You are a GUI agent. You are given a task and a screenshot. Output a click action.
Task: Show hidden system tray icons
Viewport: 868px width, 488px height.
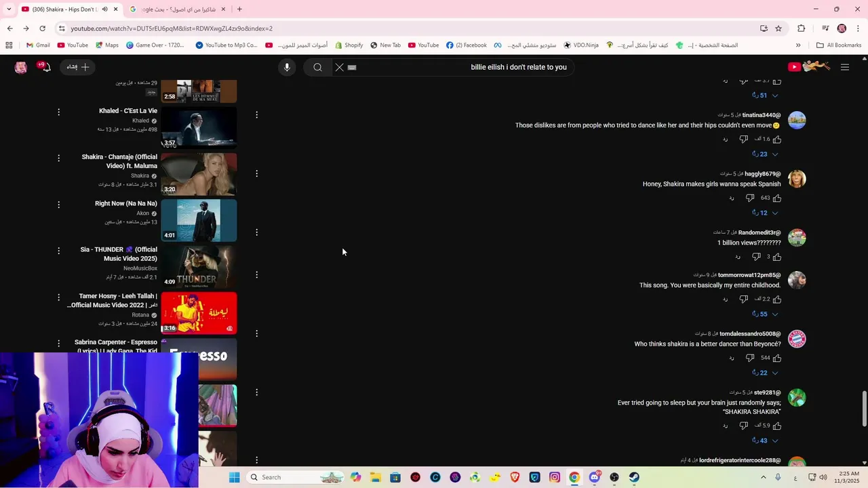click(x=764, y=477)
